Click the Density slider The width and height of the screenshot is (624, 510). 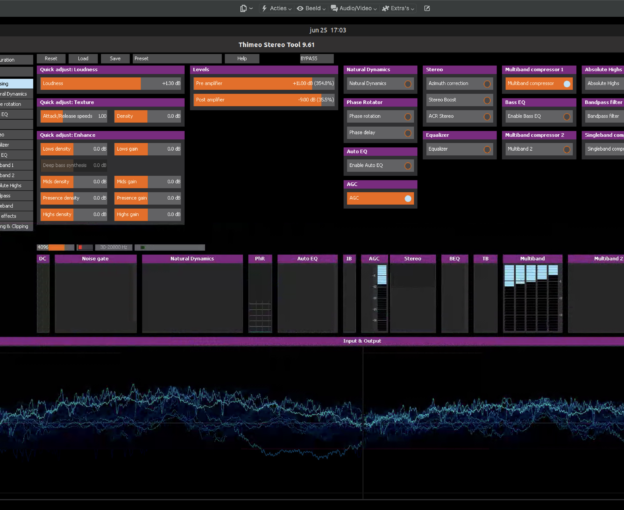tap(148, 116)
